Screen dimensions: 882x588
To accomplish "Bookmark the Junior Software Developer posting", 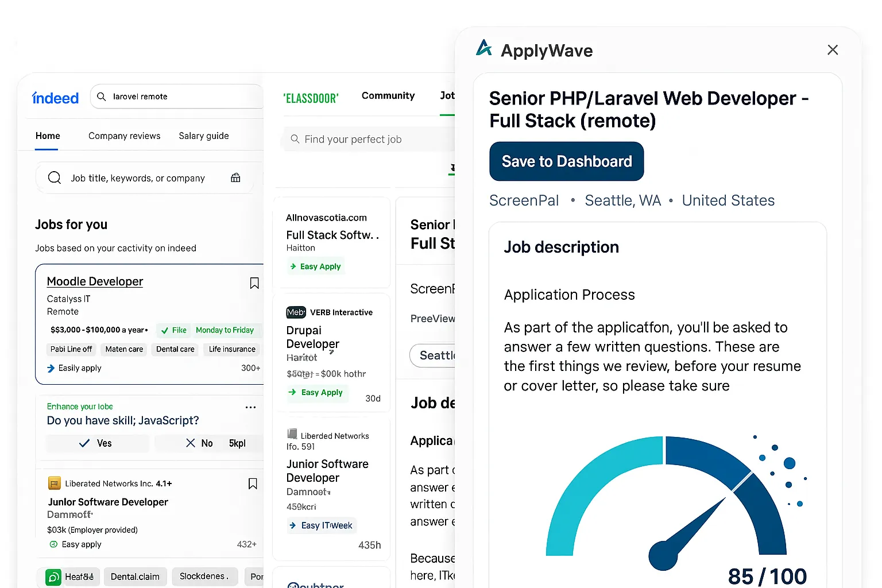I will coord(253,483).
